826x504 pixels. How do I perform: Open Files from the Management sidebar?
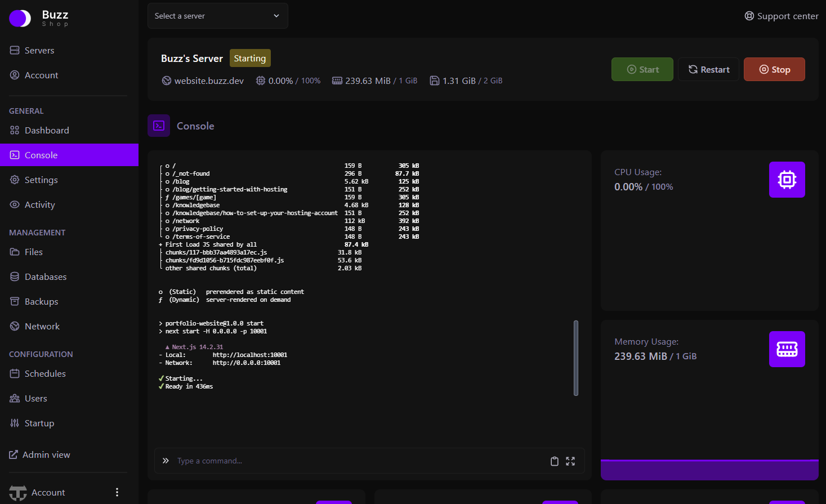coord(34,252)
